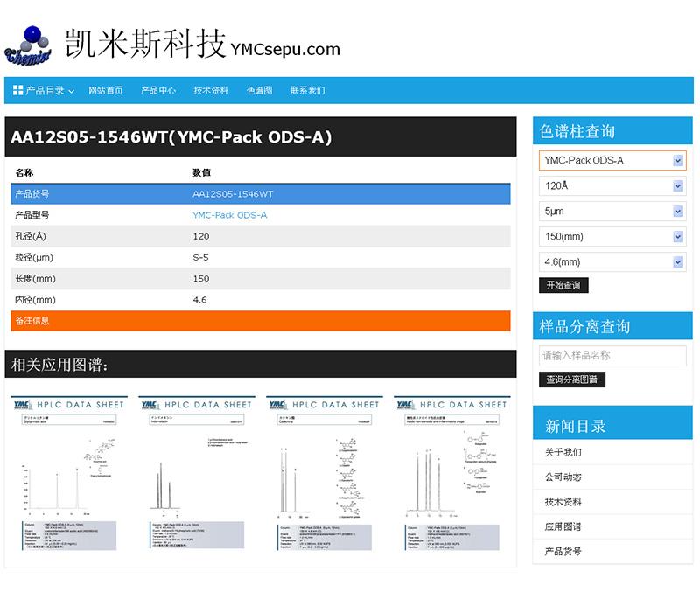The height and width of the screenshot is (599, 700).
Task: Click the 凯米斯科技 YMCsepu.com site title
Action: point(203,44)
